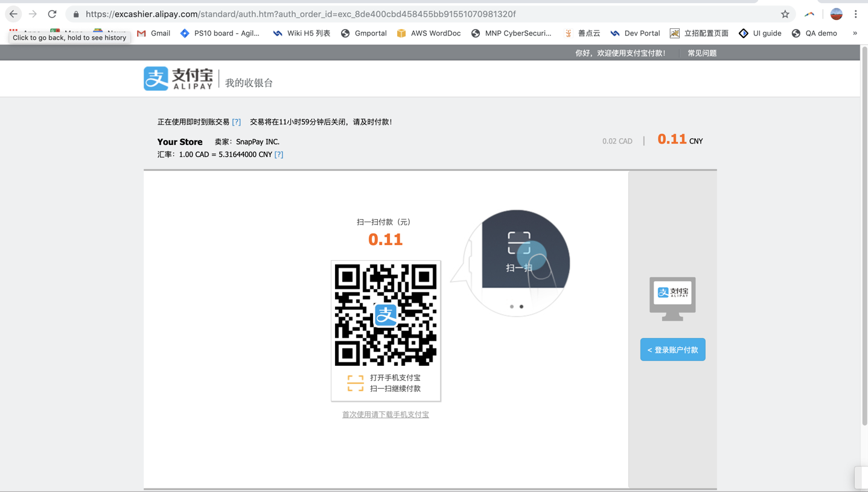Open the 善点云 bookmark
This screenshot has width=868, height=492.
click(582, 33)
